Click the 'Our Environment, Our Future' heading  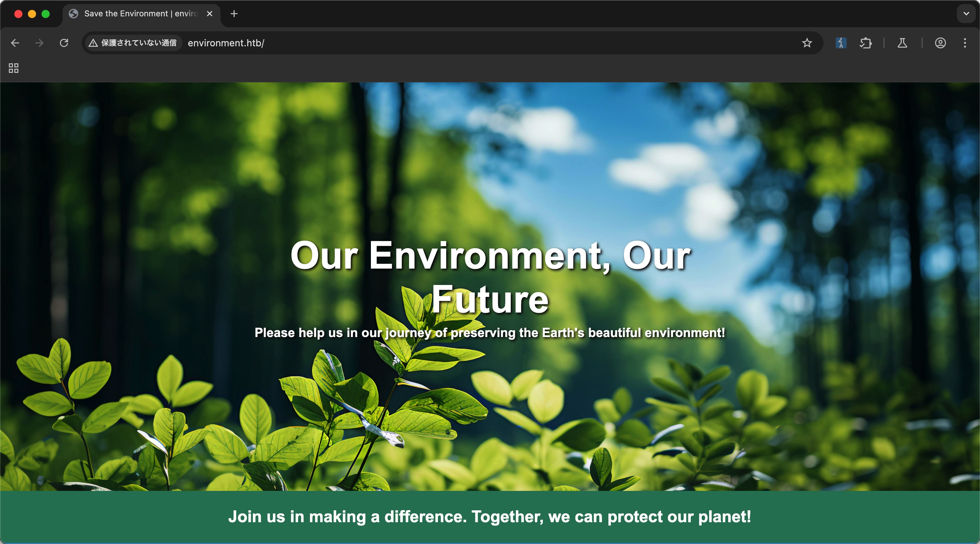(x=490, y=277)
